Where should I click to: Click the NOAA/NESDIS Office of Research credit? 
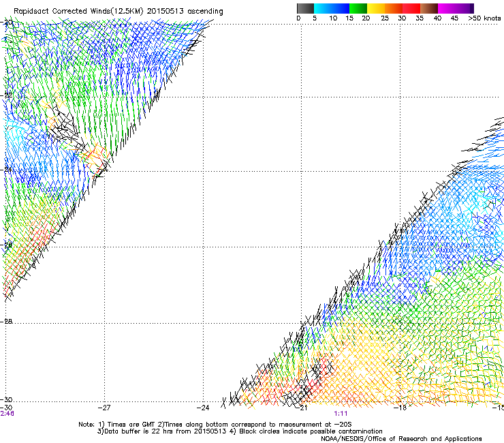pos(401,439)
